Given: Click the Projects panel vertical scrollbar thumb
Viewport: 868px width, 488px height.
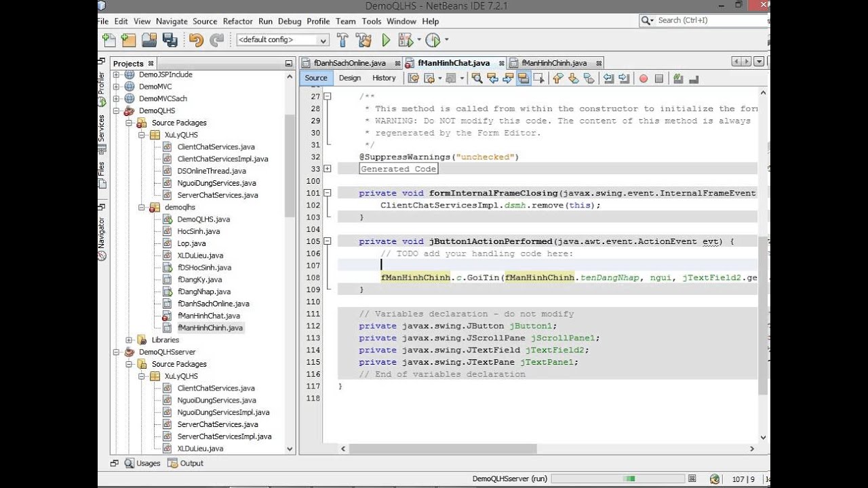Looking at the screenshot, I should pos(290,166).
